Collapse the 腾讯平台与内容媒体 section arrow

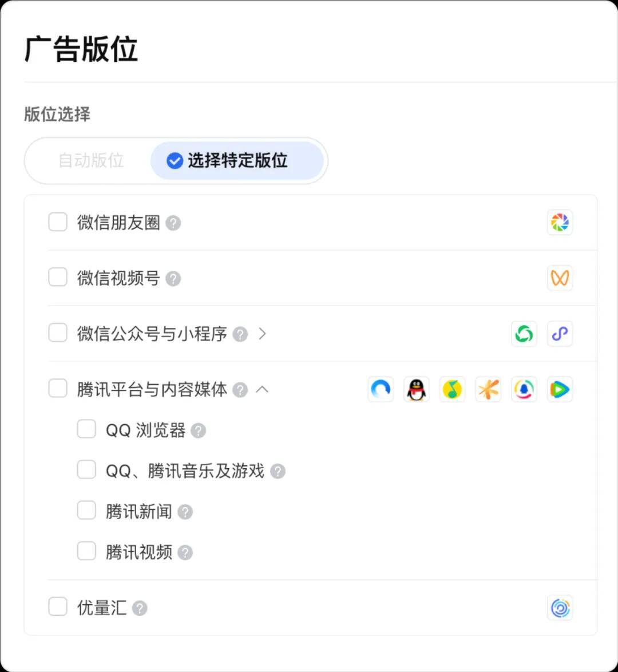click(262, 389)
